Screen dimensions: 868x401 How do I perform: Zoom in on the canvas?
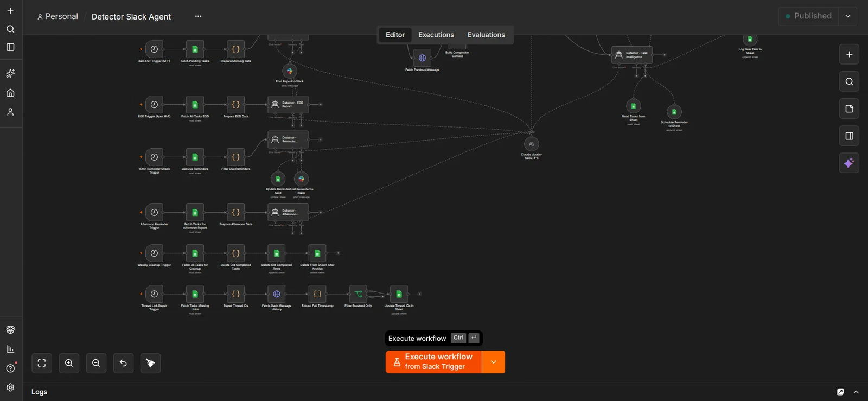pyautogui.click(x=69, y=363)
